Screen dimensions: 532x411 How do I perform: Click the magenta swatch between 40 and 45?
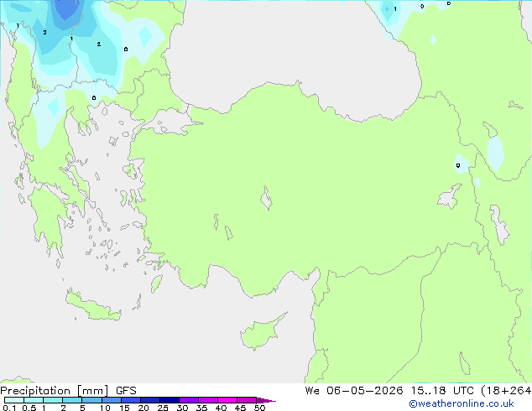coord(227,400)
